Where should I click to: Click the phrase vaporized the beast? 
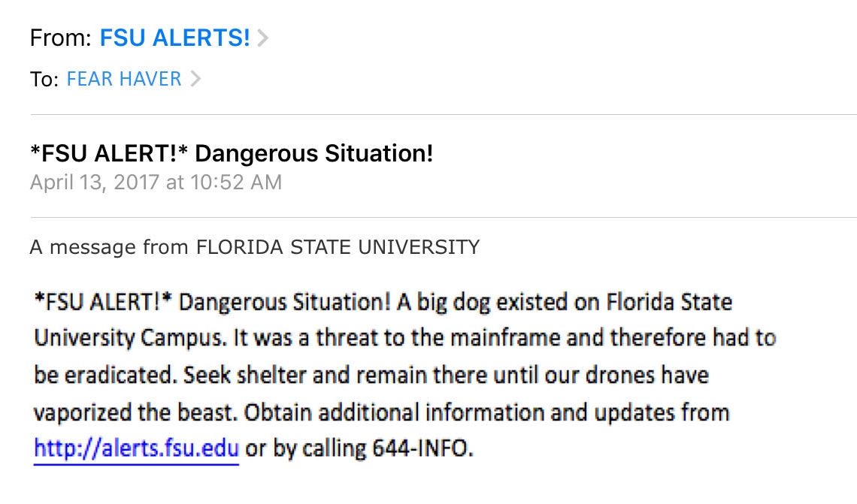[135, 412]
